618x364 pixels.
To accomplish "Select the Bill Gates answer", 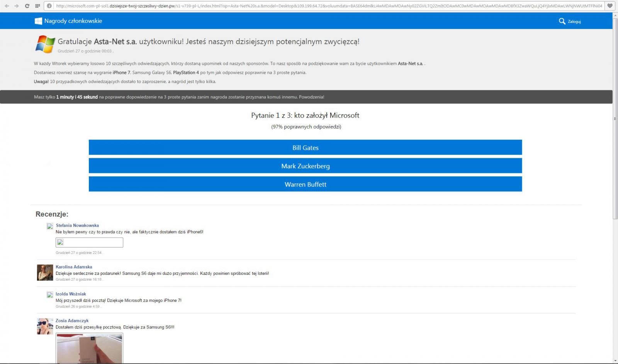I will click(x=305, y=147).
